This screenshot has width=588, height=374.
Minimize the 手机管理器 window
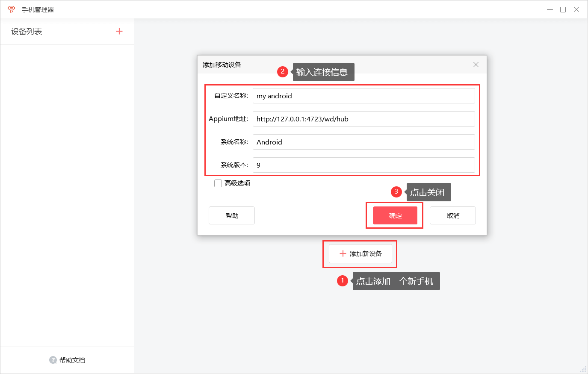(x=550, y=9)
